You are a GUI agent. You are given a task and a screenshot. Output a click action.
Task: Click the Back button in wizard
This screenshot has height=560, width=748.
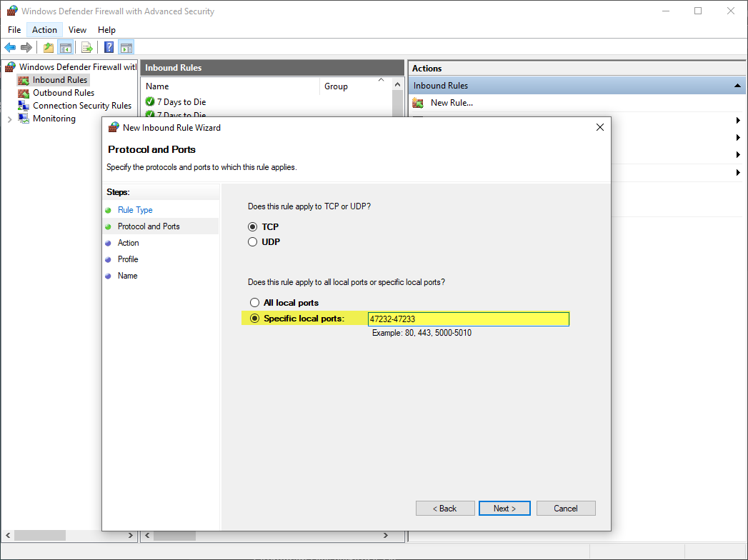(445, 508)
